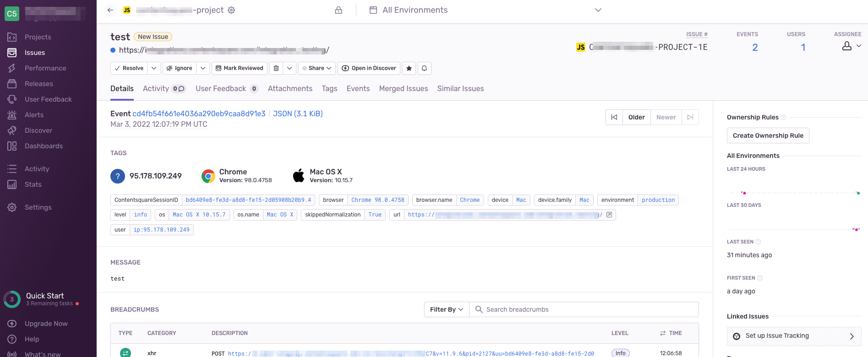868x357 pixels.
Task: Go back with the left arrow icon
Action: coord(110,10)
